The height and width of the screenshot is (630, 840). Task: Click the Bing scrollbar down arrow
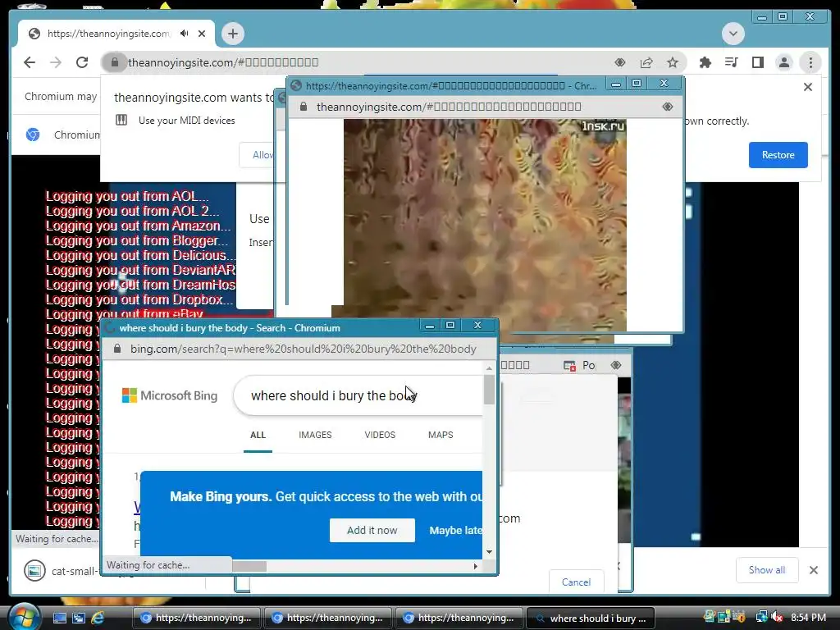click(489, 552)
